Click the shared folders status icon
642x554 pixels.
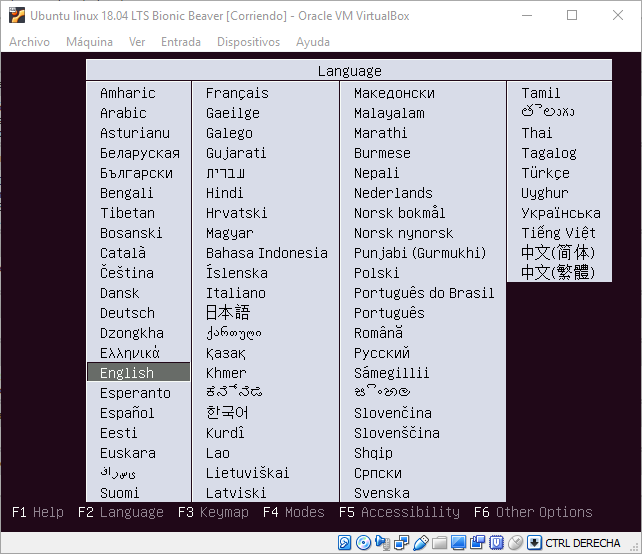click(439, 543)
